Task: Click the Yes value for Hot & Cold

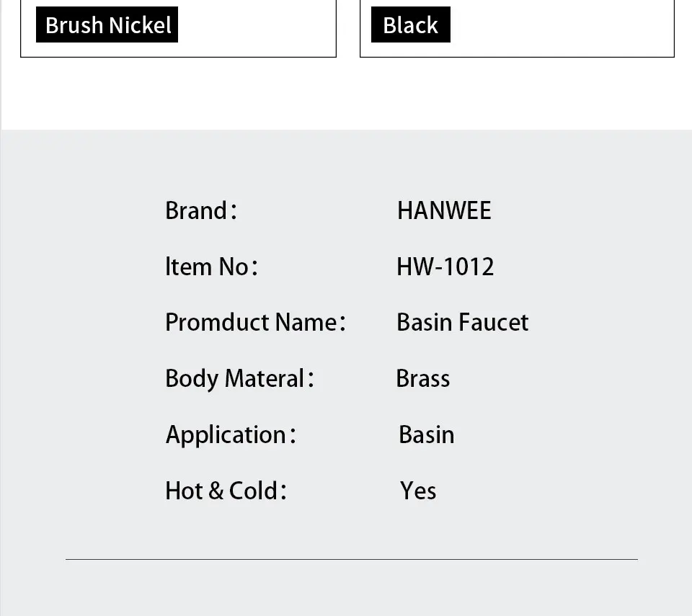Action: pyautogui.click(x=418, y=491)
